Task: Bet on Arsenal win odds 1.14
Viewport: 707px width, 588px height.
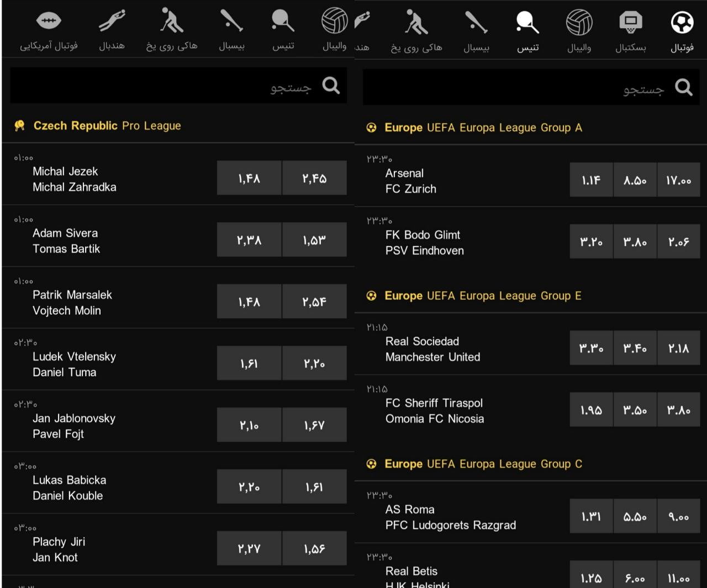Action: click(591, 181)
